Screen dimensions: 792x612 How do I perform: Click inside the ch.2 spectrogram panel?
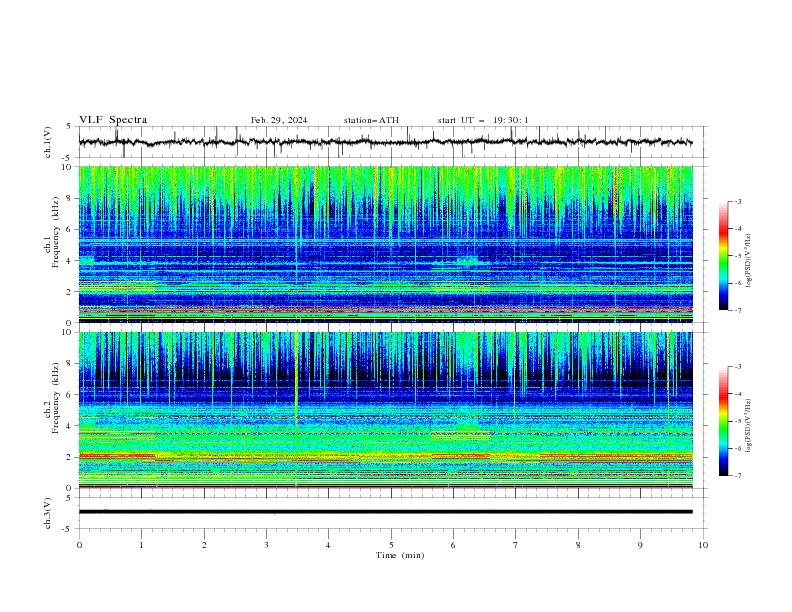point(385,410)
